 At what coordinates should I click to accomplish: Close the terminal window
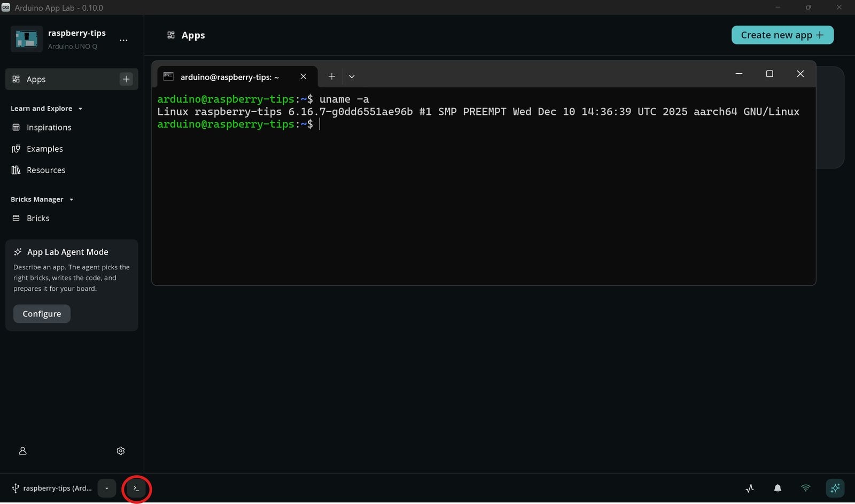(800, 74)
